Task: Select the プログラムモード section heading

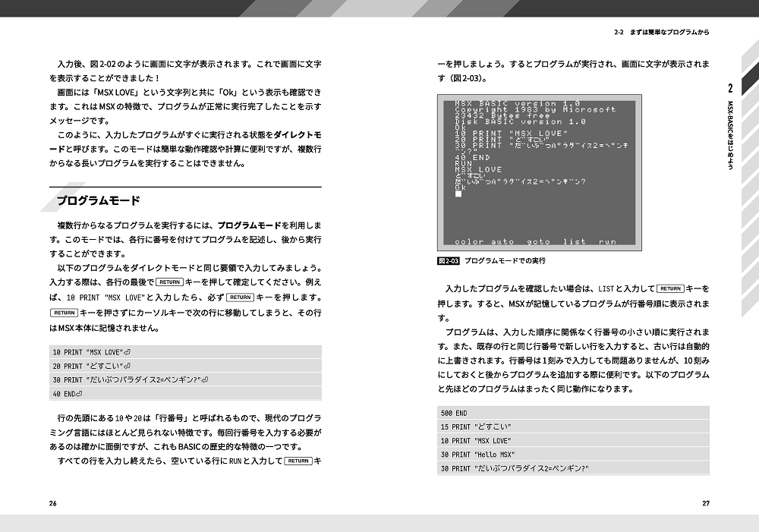Action: pos(99,200)
